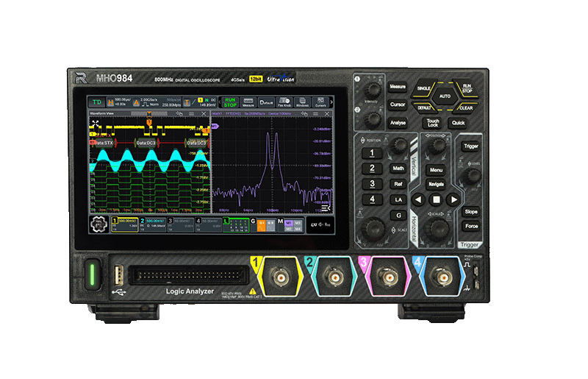Select the M4 math tile
This screenshot has width=588, height=379.
point(298,229)
